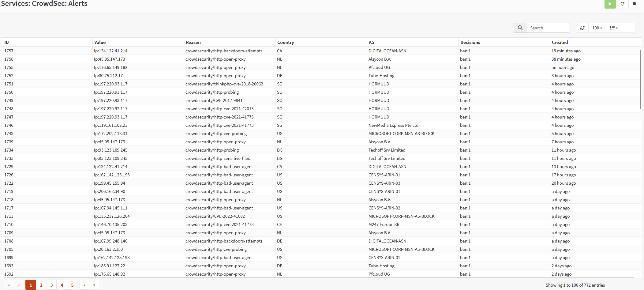Click CENSYS-ARIN-02 AS entry
This screenshot has width=644, height=290.
[x=384, y=208]
